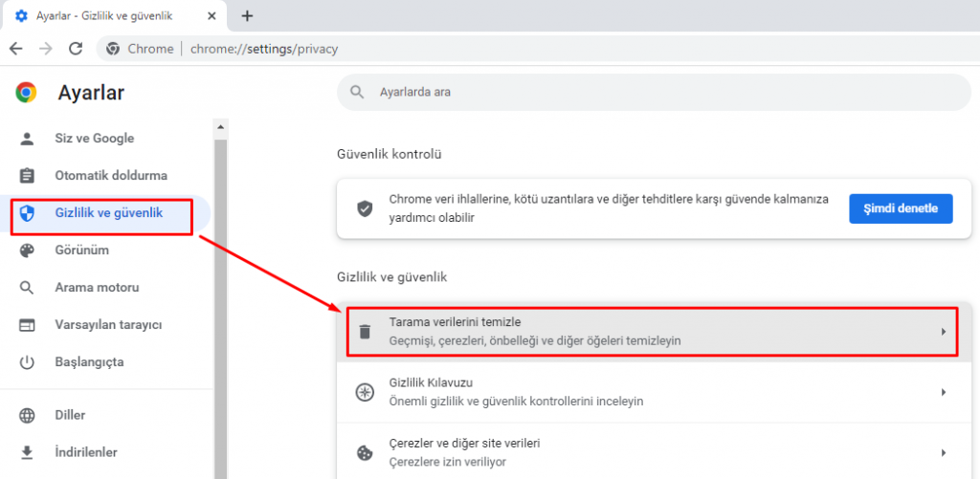
Task: Click the Ayarlarda ara search field
Action: click(654, 93)
